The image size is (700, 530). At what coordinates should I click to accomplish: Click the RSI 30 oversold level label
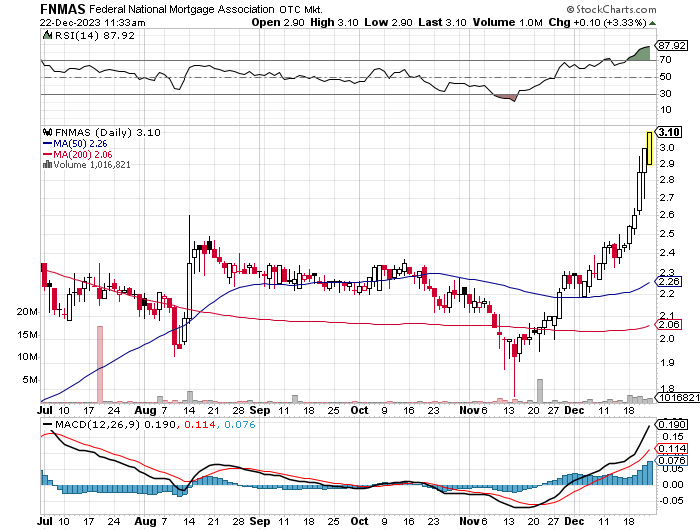click(x=665, y=93)
